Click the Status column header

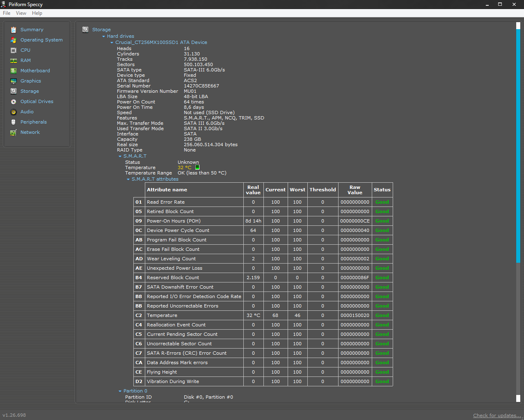tap(382, 190)
